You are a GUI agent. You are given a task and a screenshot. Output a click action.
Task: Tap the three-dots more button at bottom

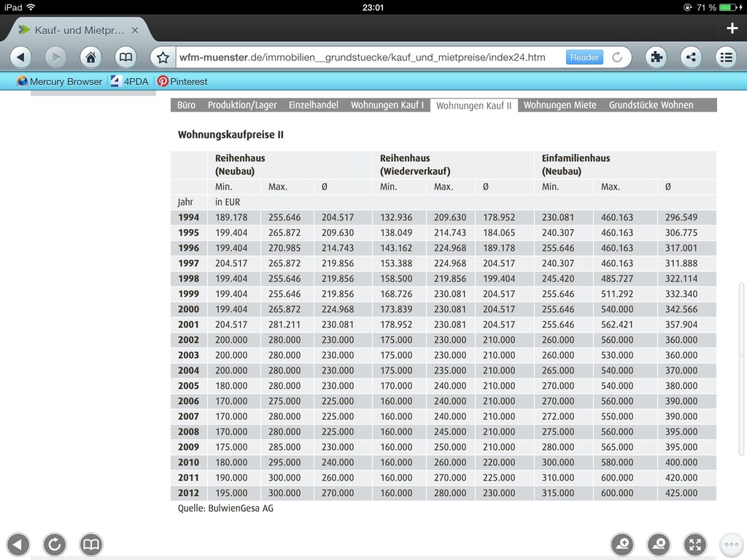[731, 544]
